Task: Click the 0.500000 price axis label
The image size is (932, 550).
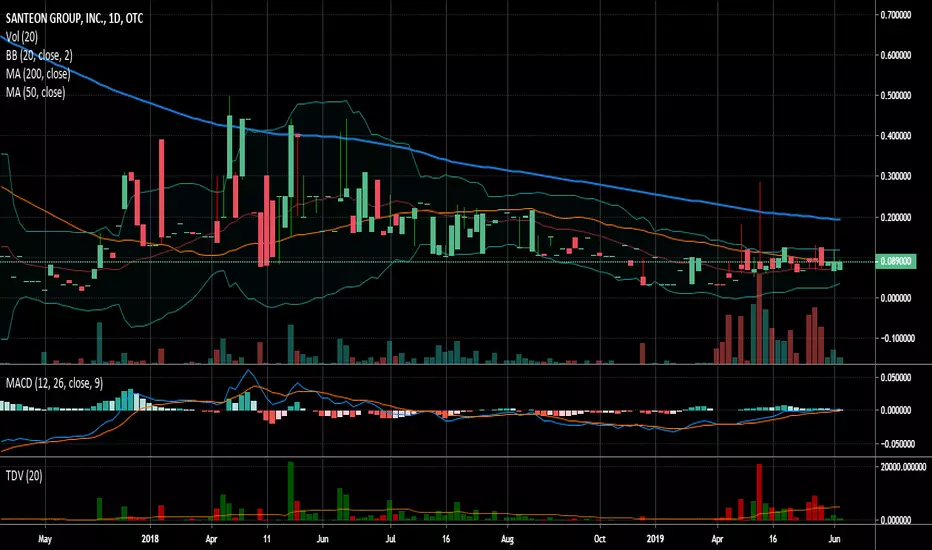Action: pos(896,95)
